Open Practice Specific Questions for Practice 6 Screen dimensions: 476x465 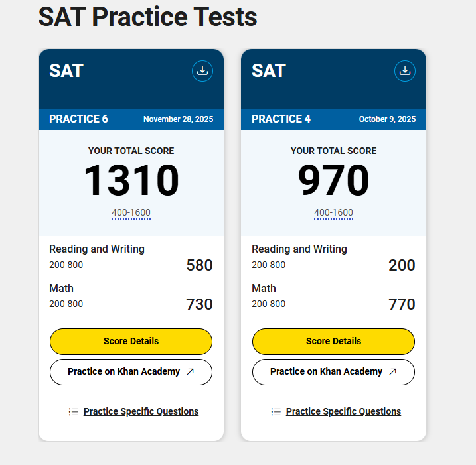pos(141,411)
